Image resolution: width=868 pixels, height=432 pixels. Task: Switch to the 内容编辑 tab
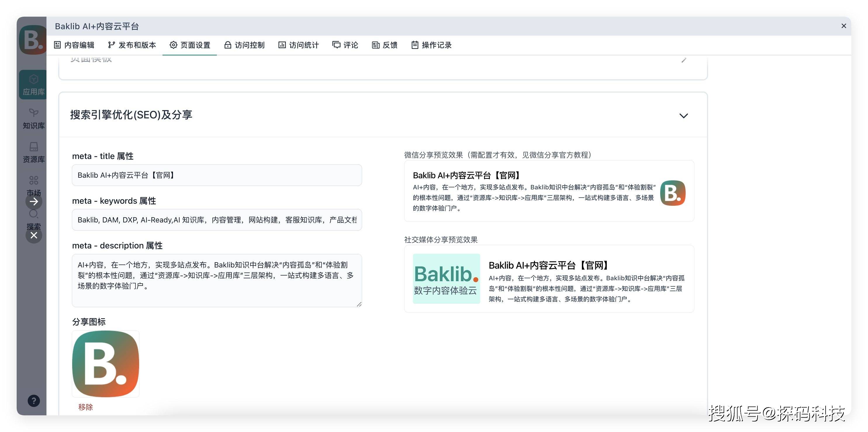click(74, 45)
